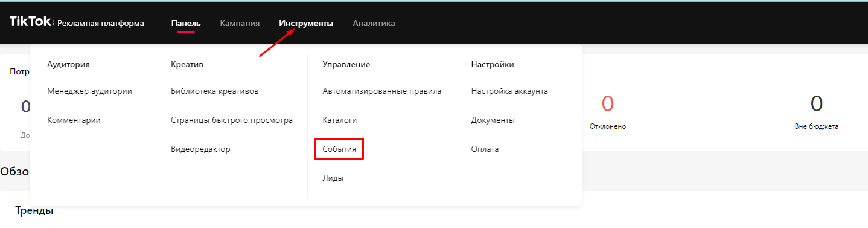Open Документы under Настройки

coord(493,120)
